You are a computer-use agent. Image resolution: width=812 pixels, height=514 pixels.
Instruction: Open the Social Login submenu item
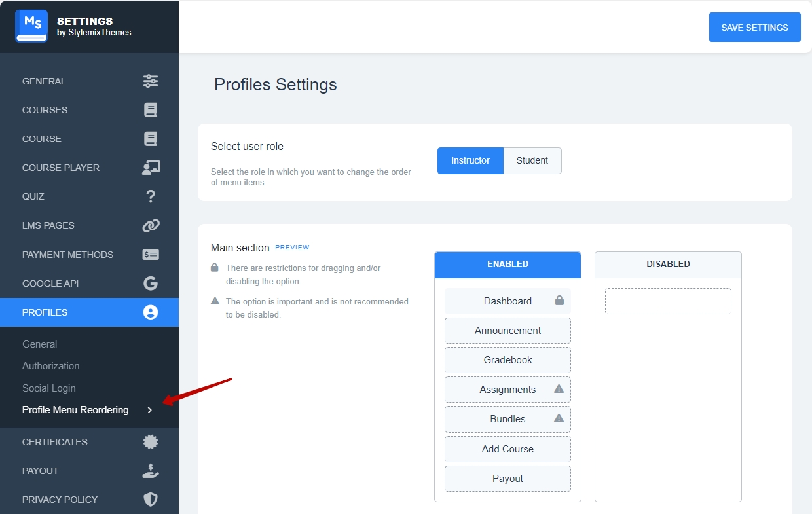49,388
